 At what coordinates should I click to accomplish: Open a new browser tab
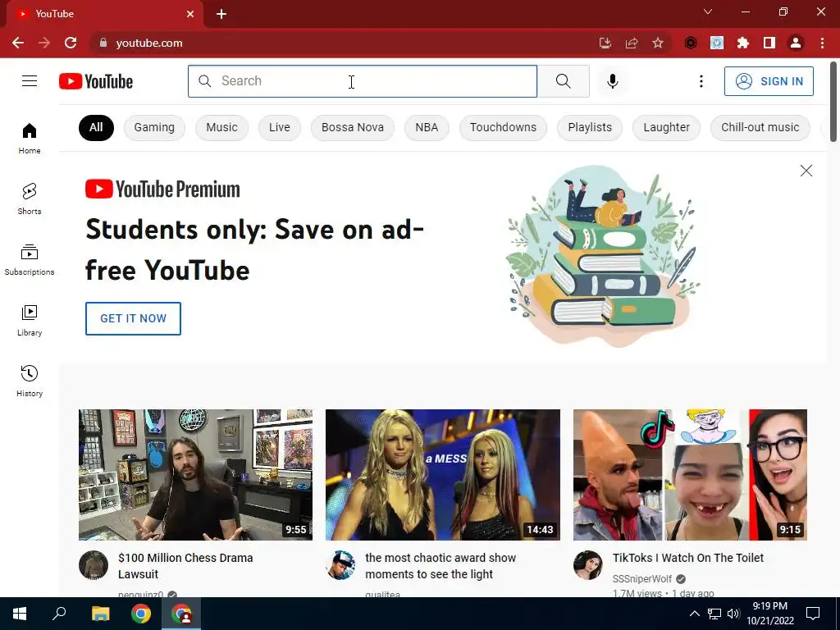221,14
